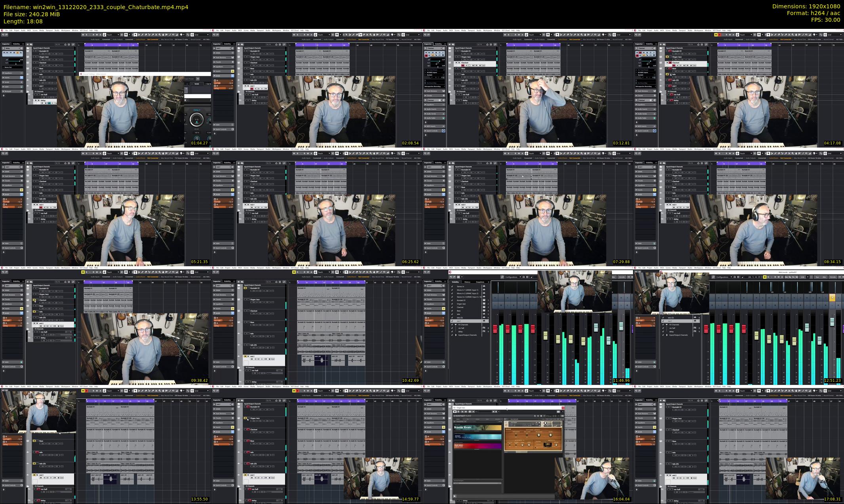Open Kinetic Treats library in Kontakt browser

(x=477, y=428)
